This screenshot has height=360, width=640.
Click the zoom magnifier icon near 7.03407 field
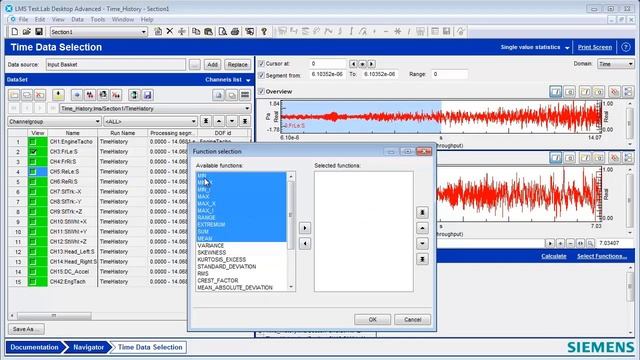590,243
